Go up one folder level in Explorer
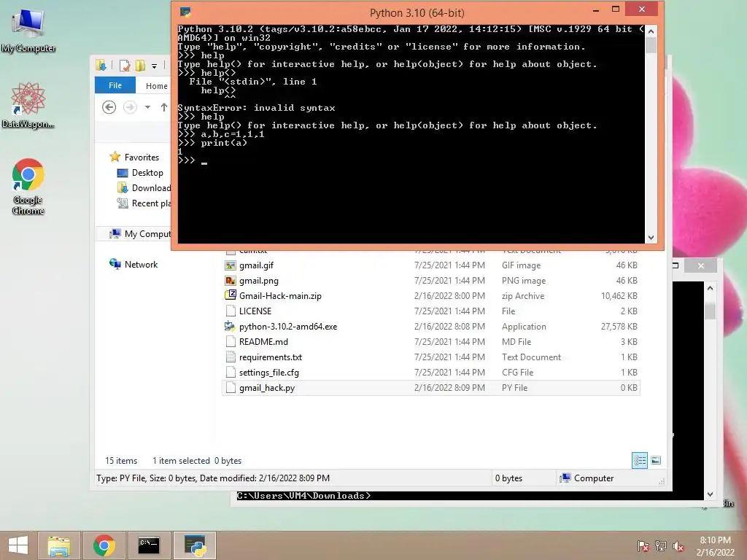Screen dimensions: 747x560 click(164, 107)
